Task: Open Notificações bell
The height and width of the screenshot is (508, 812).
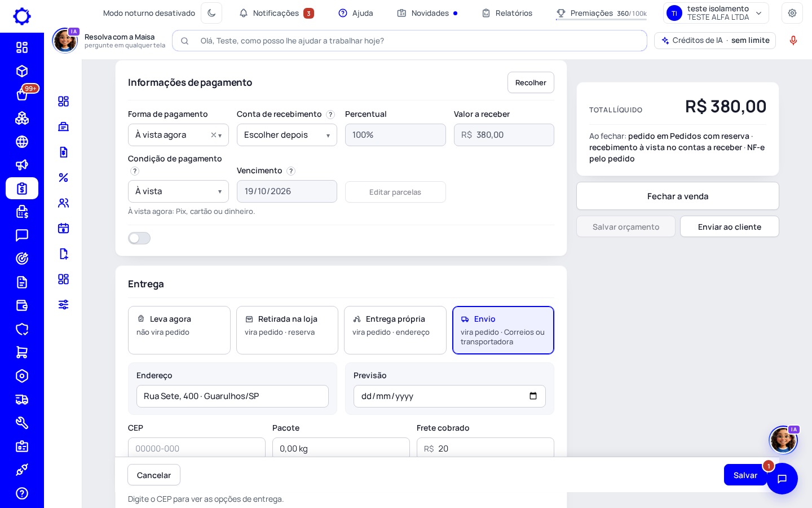Action: click(x=276, y=13)
